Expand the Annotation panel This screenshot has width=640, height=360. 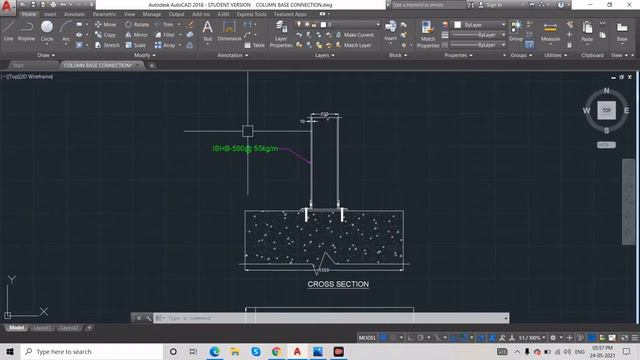pos(233,55)
